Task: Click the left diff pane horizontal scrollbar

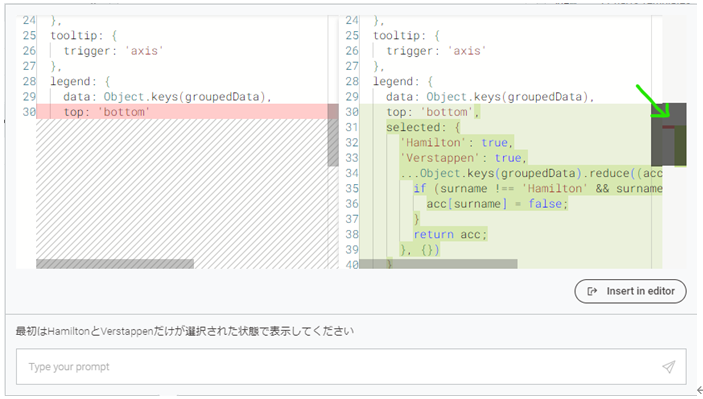Action: (115, 264)
